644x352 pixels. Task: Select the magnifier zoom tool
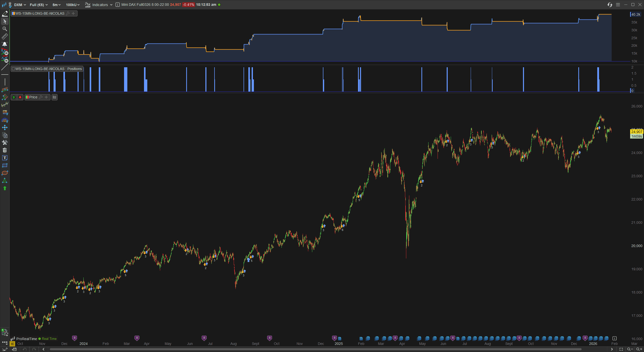pyautogui.click(x=5, y=29)
